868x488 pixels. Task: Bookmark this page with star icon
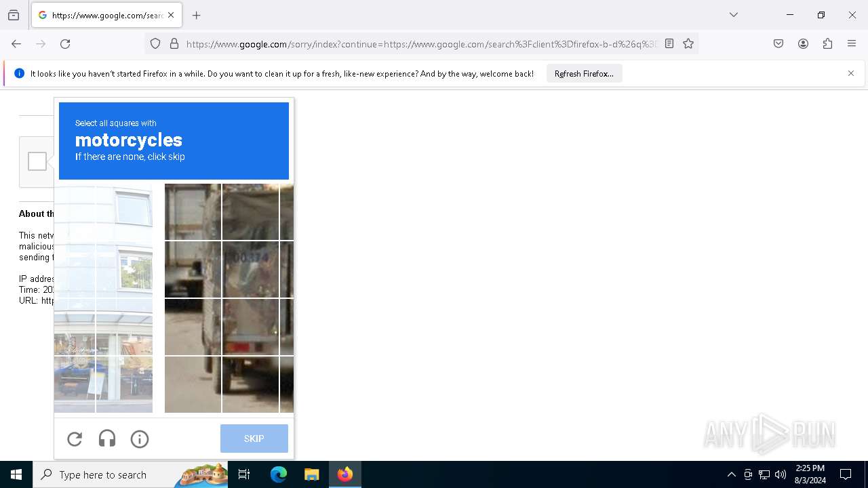tap(688, 44)
